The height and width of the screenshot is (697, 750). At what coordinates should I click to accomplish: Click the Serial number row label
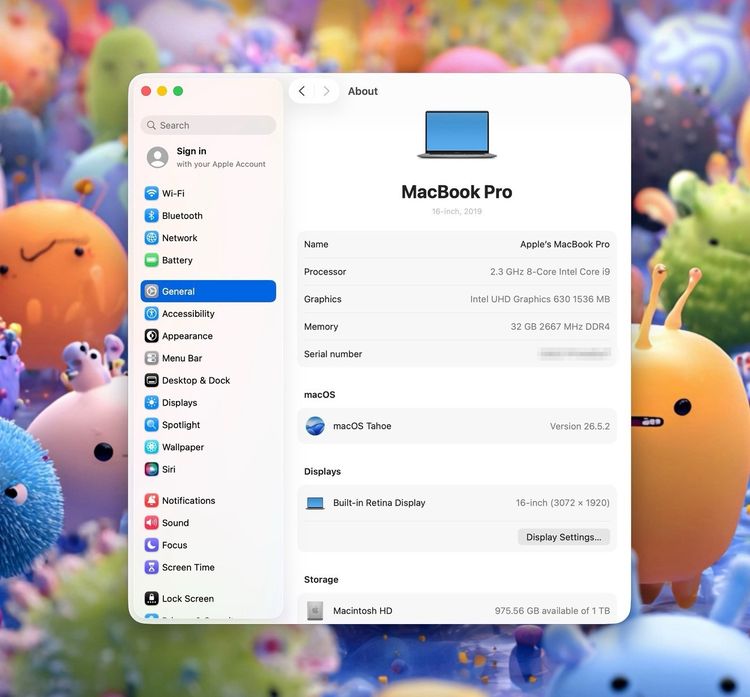[x=333, y=354]
